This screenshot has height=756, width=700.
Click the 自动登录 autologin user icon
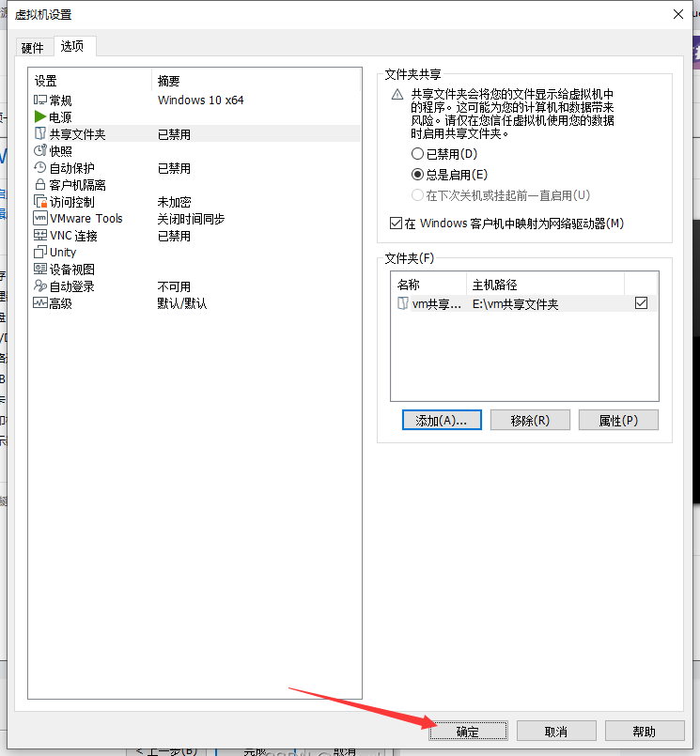[40, 285]
